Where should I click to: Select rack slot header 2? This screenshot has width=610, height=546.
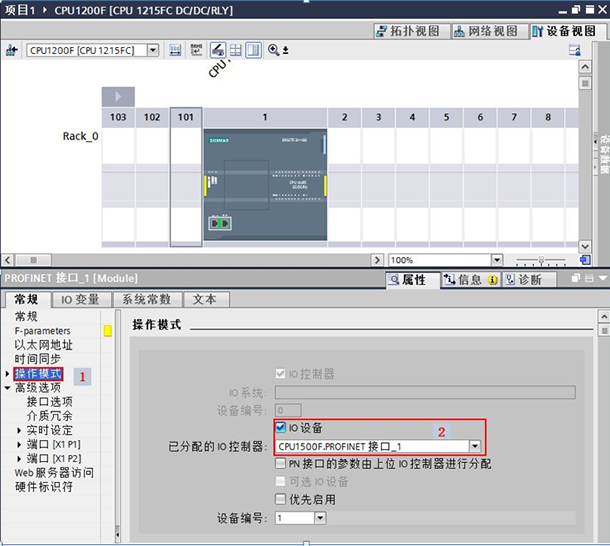[344, 117]
